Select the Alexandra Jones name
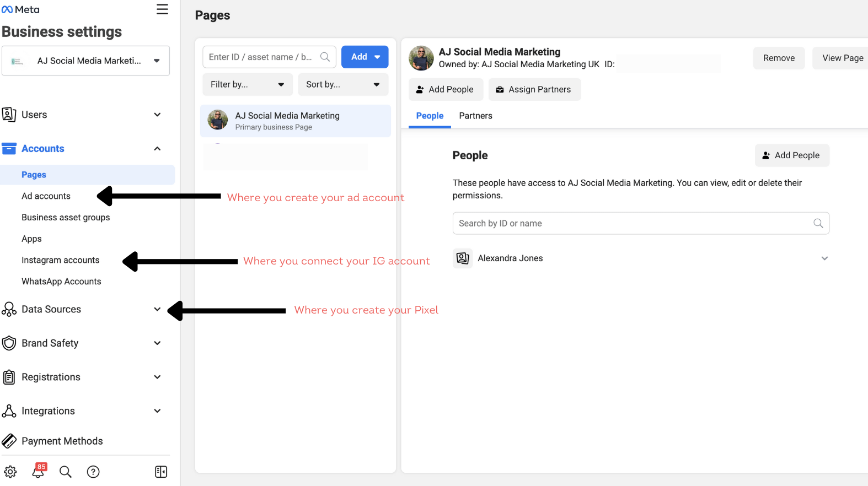868x486 pixels. coord(510,258)
